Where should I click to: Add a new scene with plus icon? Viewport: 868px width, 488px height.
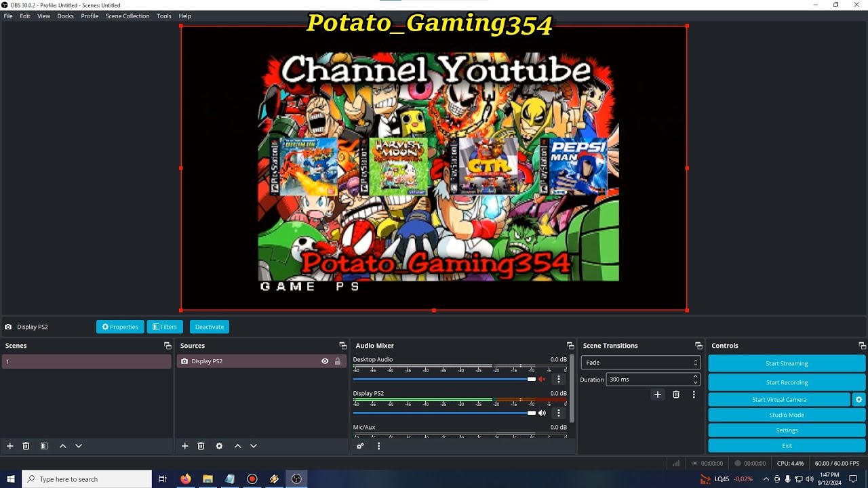coord(9,446)
